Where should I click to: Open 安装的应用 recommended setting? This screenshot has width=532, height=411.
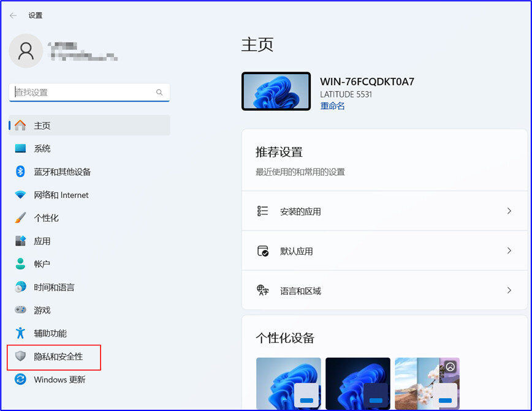coord(384,211)
